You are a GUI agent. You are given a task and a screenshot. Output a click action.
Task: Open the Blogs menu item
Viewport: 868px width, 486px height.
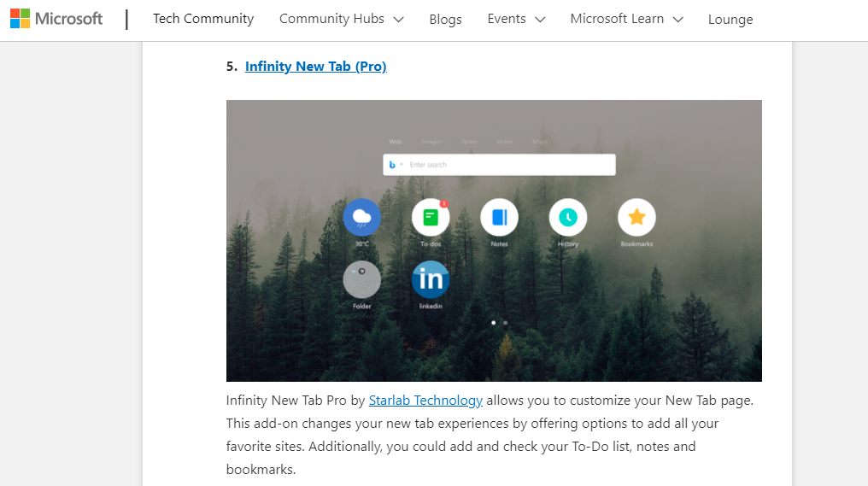(446, 20)
